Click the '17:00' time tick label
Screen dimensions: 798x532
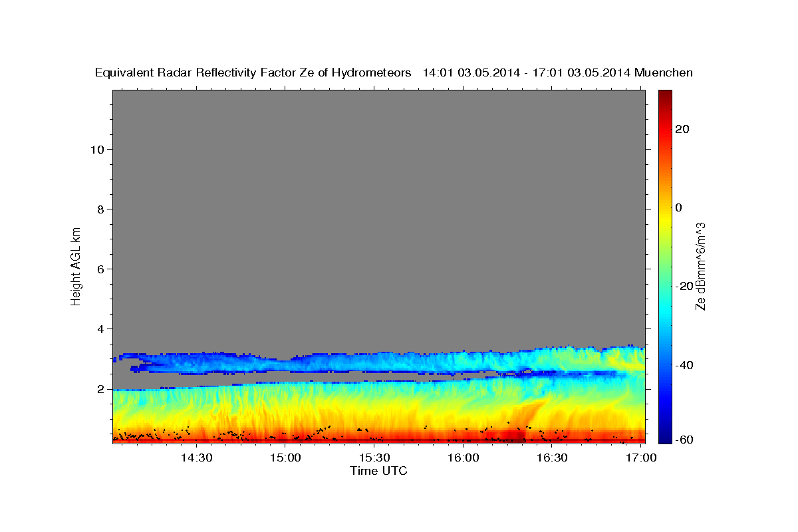(641, 458)
